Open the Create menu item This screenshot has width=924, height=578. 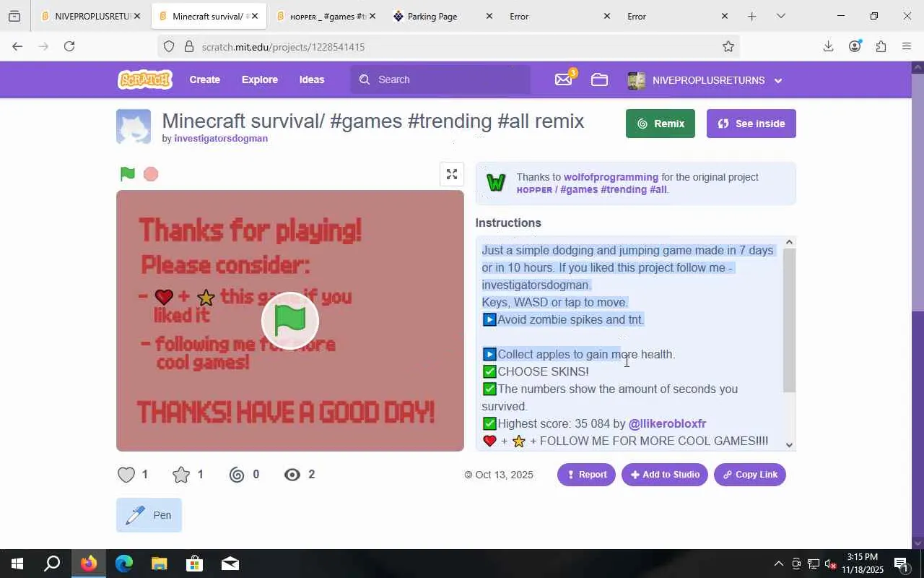205,79
